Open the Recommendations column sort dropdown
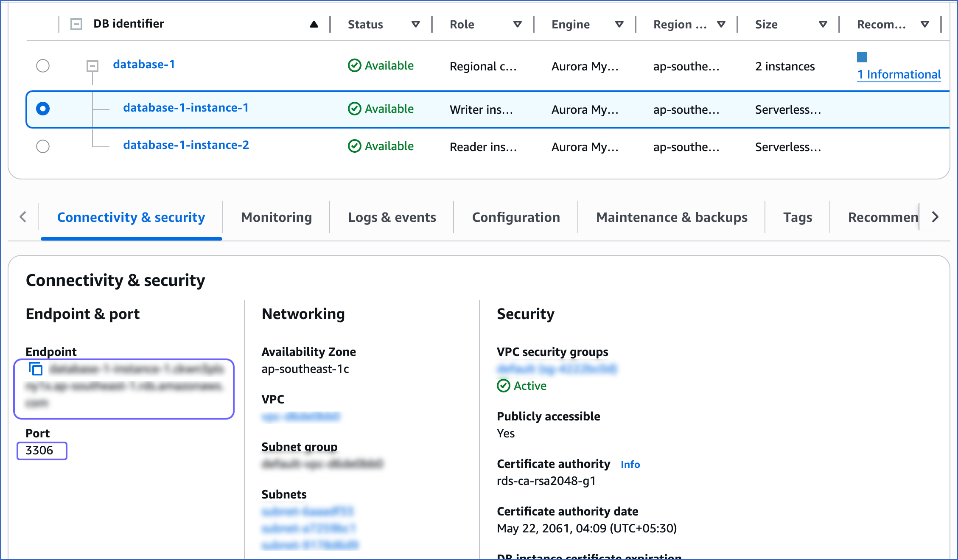This screenshot has height=560, width=958. pyautogui.click(x=925, y=24)
